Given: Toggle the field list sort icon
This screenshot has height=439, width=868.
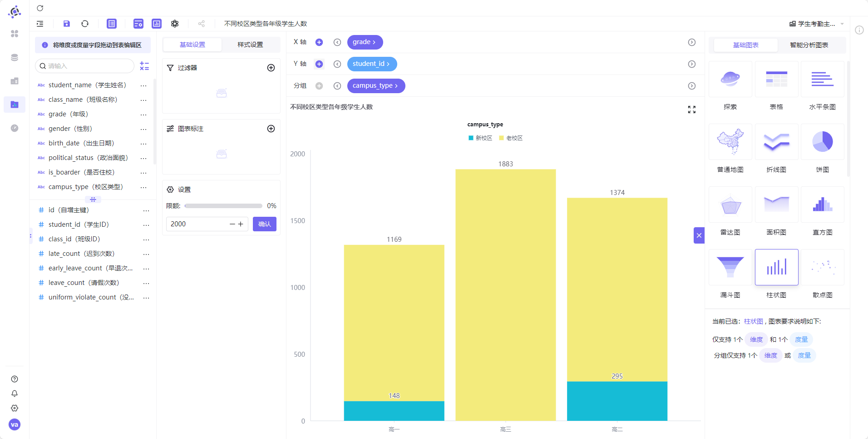Looking at the screenshot, I should (x=144, y=66).
